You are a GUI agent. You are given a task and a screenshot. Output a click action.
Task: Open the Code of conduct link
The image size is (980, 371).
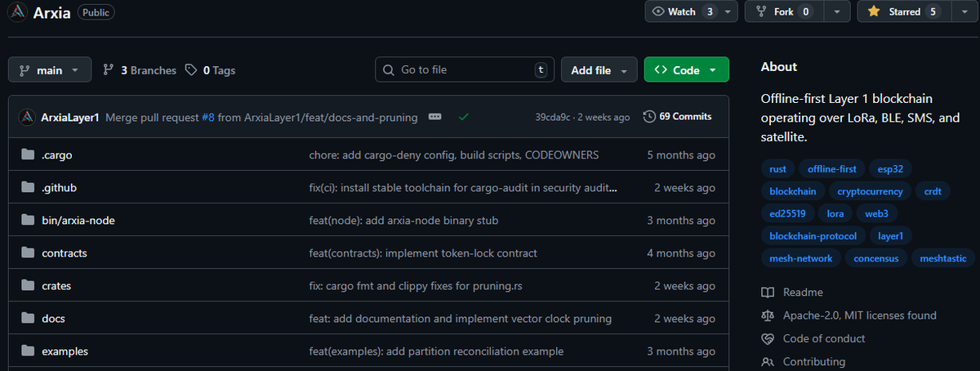point(824,338)
